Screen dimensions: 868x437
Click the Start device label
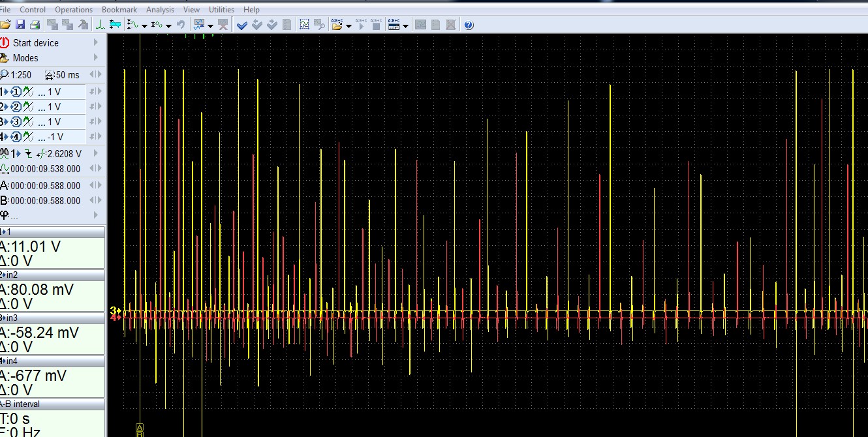pos(36,43)
